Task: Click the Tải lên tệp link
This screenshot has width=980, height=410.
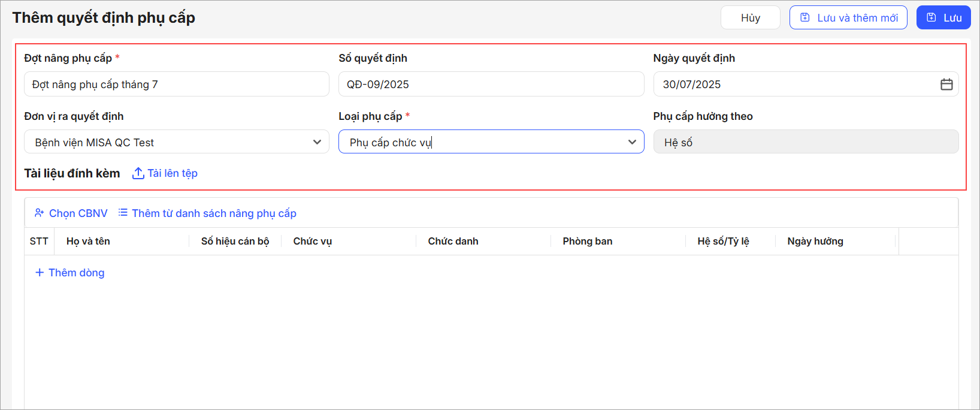Action: click(x=173, y=173)
